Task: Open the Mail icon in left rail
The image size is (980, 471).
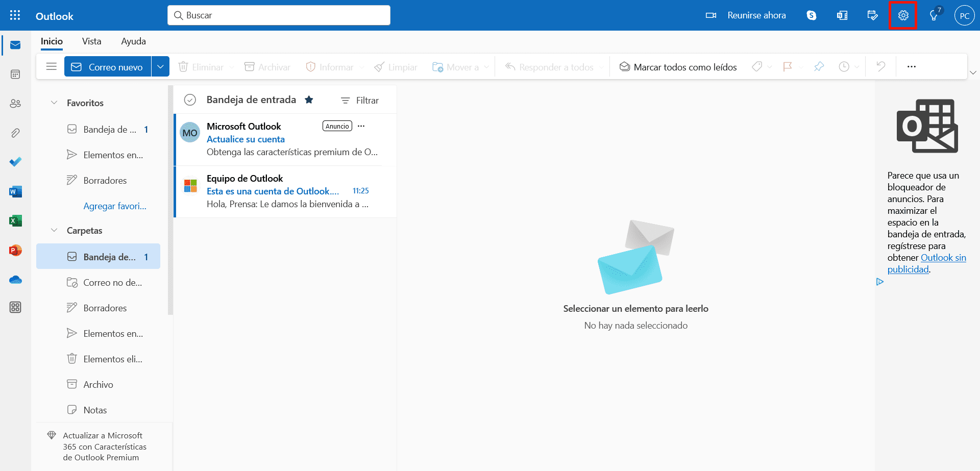Action: click(15, 45)
